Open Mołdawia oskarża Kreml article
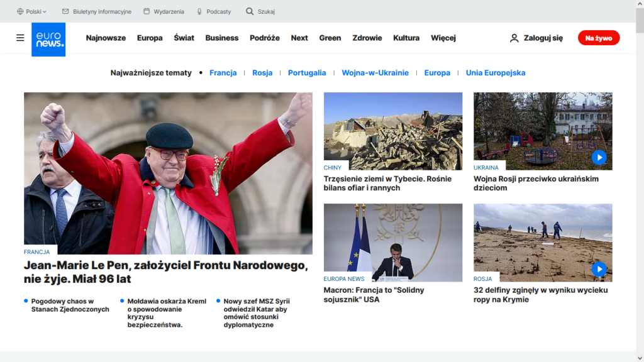The height and width of the screenshot is (362, 644). coord(167,313)
